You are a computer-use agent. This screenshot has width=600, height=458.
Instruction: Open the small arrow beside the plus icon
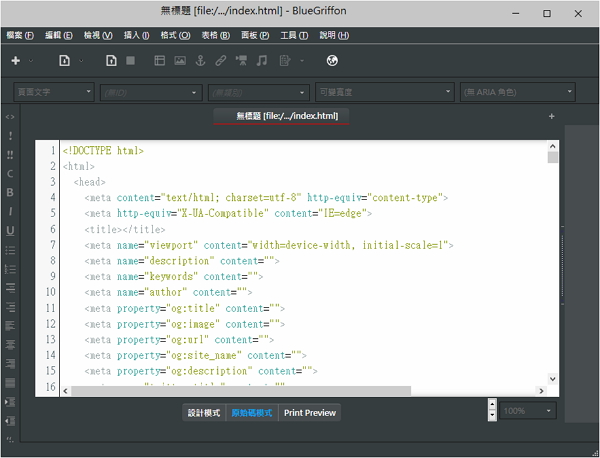coord(31,61)
